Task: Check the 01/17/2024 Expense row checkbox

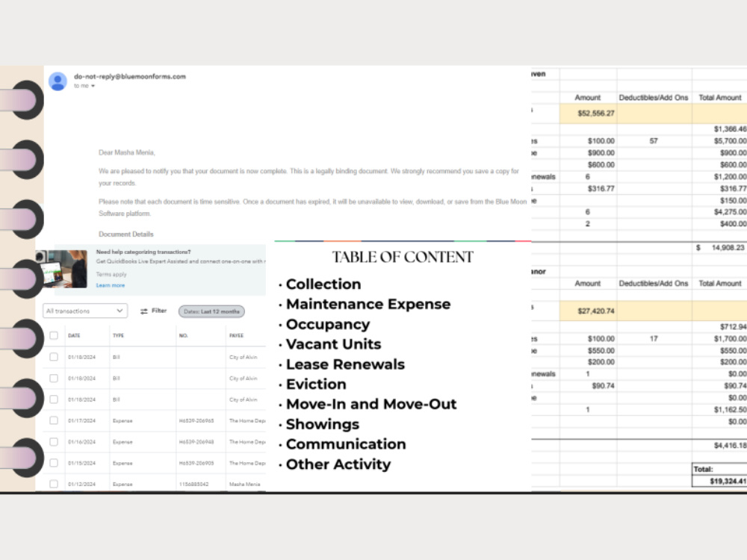Action: click(54, 420)
